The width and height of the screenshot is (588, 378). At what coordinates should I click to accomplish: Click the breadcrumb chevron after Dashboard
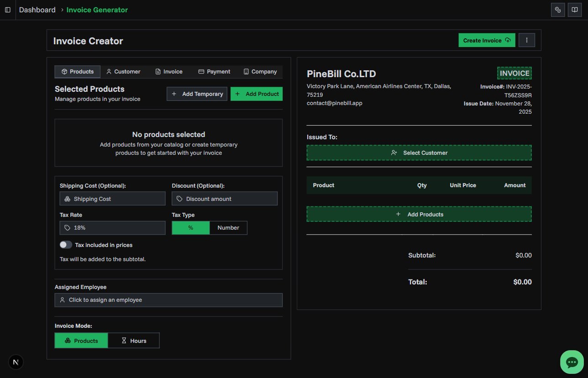tap(62, 10)
